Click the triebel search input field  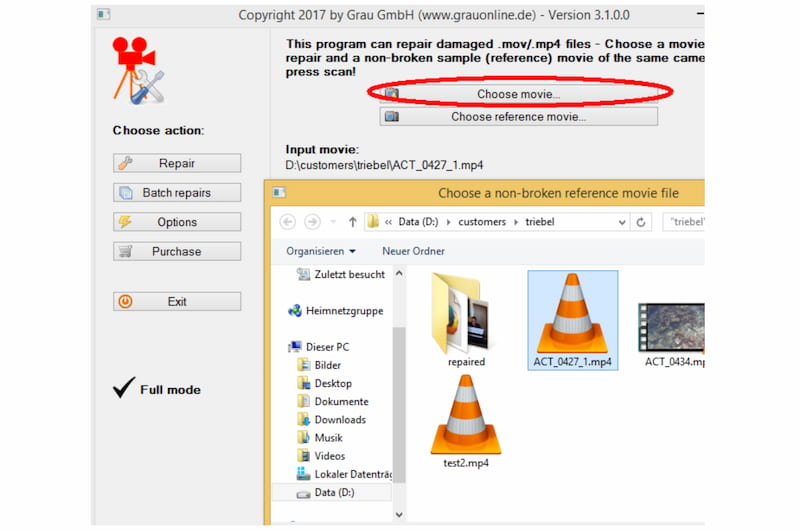686,222
